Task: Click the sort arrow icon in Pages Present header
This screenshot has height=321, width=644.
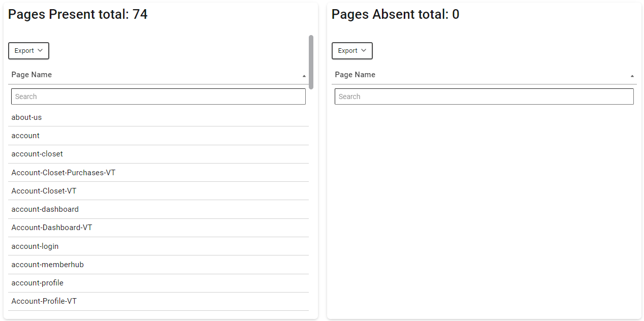Action: [x=304, y=76]
